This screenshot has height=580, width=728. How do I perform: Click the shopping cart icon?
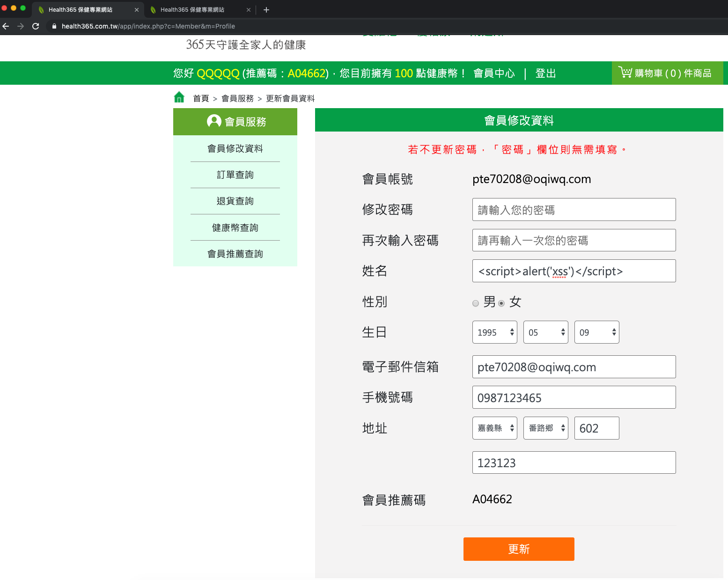click(625, 72)
